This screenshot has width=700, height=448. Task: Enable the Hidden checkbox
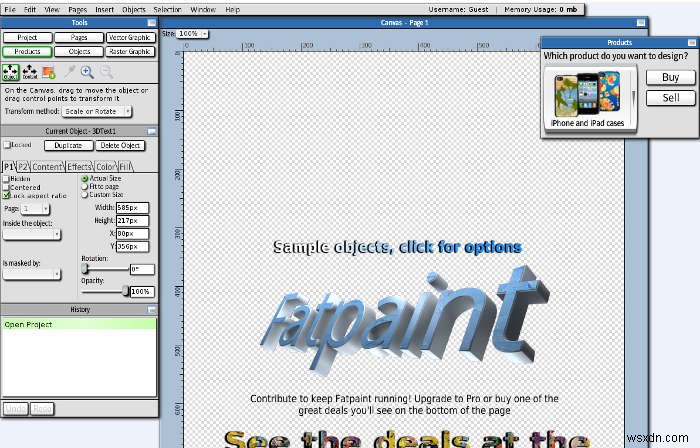coord(6,178)
